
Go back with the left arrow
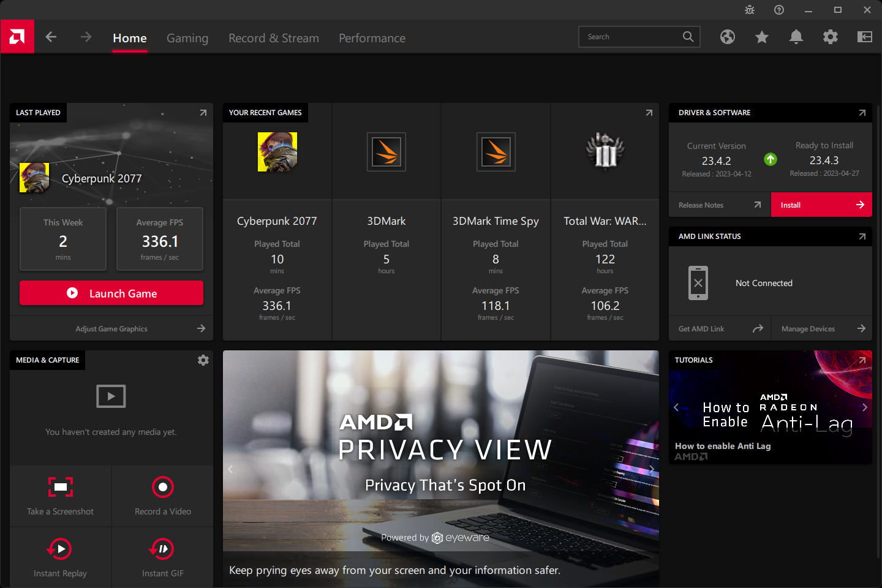coord(51,37)
